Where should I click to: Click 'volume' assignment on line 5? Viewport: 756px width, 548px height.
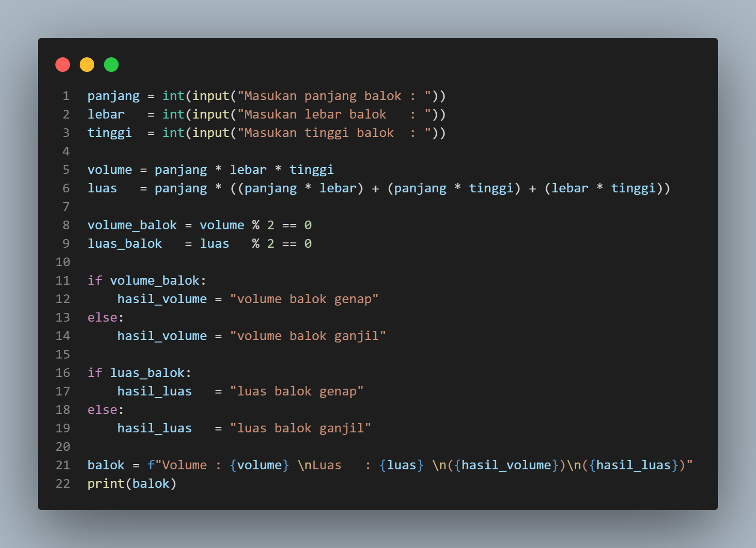[110, 170]
